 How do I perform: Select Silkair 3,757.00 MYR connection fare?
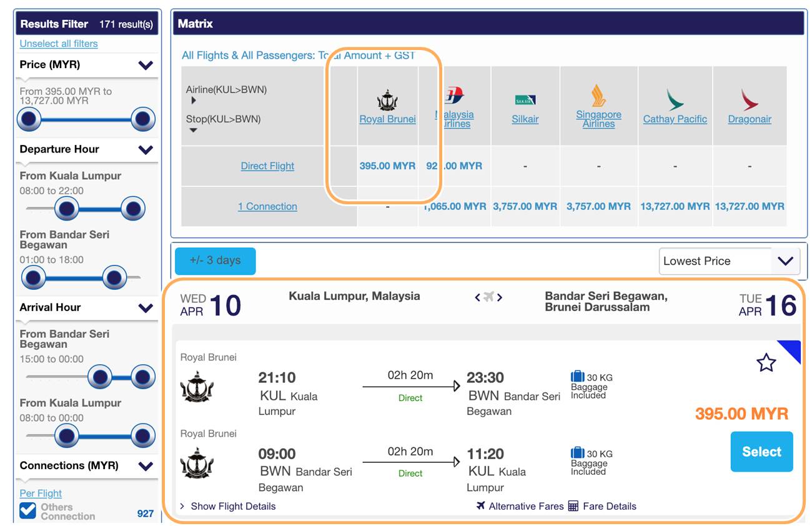[x=525, y=206]
